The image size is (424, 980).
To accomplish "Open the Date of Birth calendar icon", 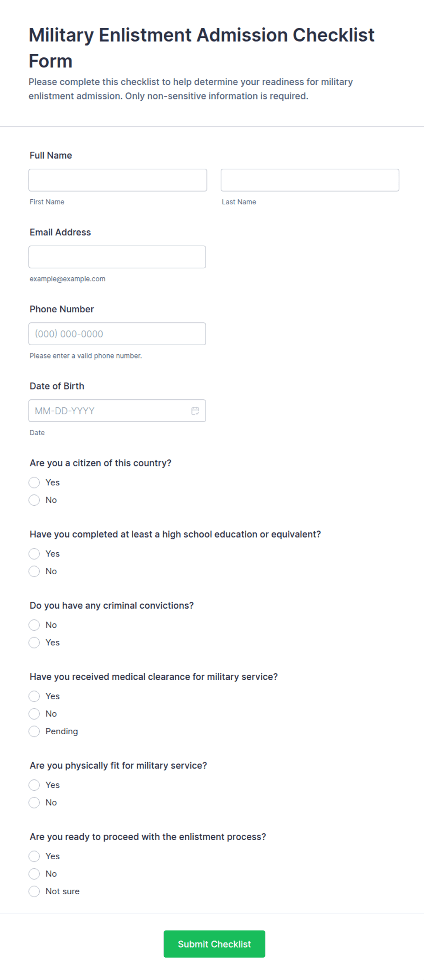I will pos(195,411).
